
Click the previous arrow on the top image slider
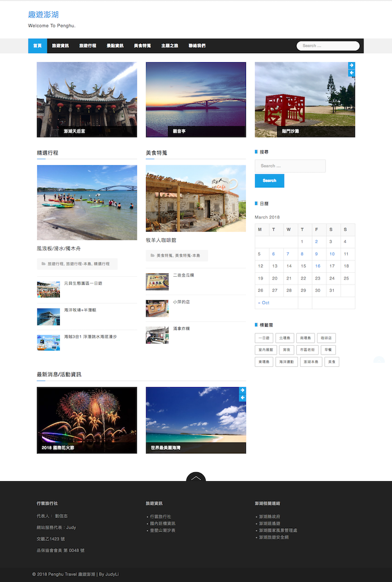point(351,73)
